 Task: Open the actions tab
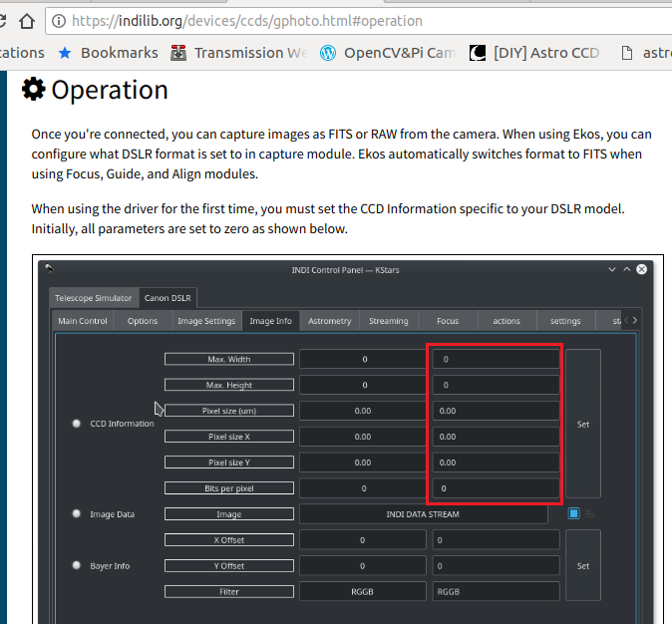click(506, 321)
